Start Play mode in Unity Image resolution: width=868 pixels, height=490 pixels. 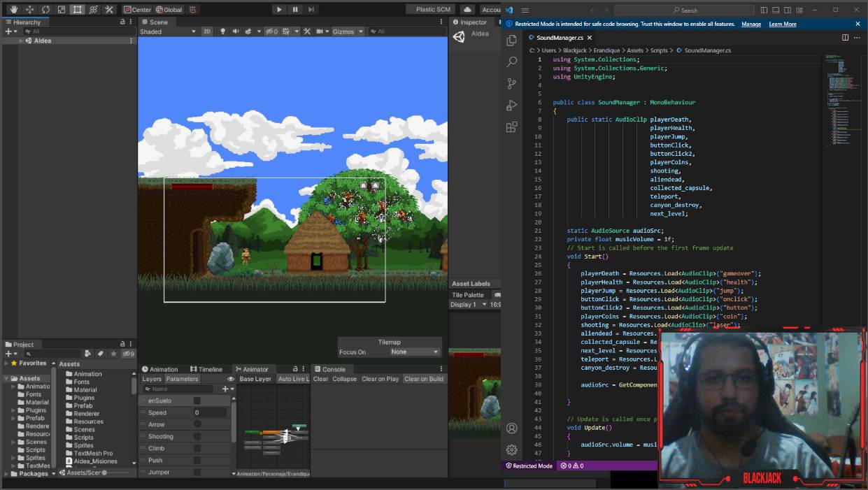(x=279, y=9)
